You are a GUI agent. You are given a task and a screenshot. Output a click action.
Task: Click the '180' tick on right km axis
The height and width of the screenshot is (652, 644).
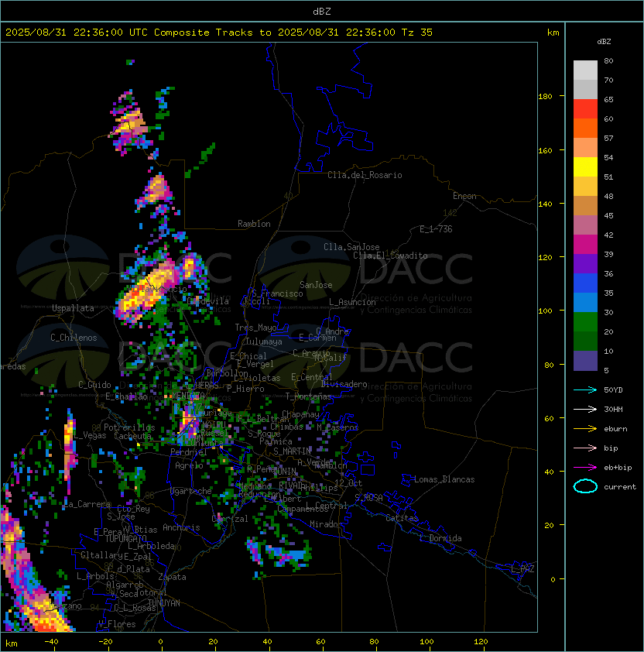tap(545, 97)
